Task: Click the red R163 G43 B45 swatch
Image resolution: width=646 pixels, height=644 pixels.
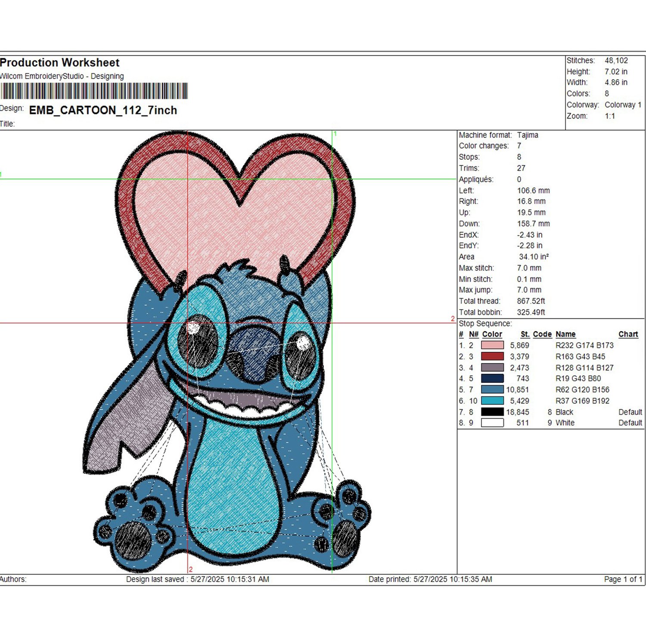Action: tap(492, 356)
